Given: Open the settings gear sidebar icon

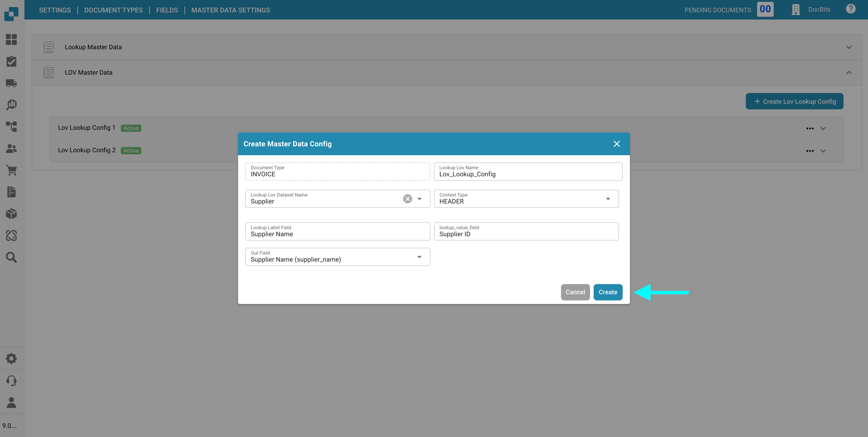Looking at the screenshot, I should click(11, 358).
